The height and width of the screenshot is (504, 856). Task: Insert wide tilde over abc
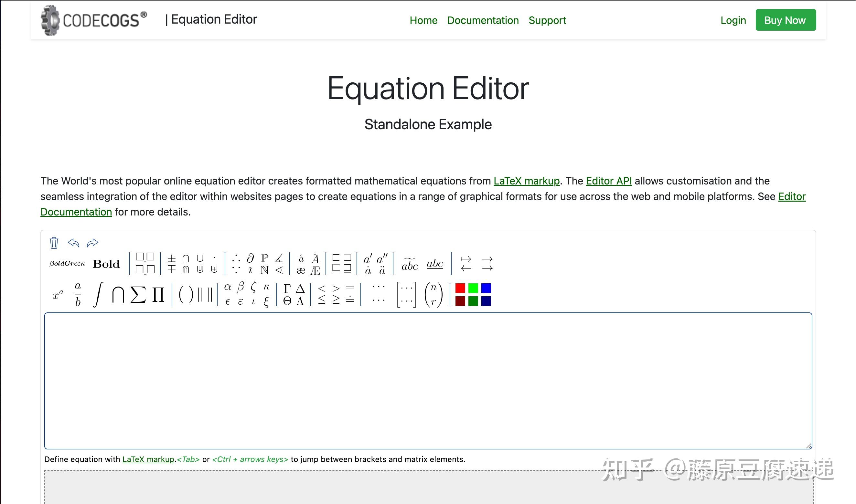tap(410, 264)
